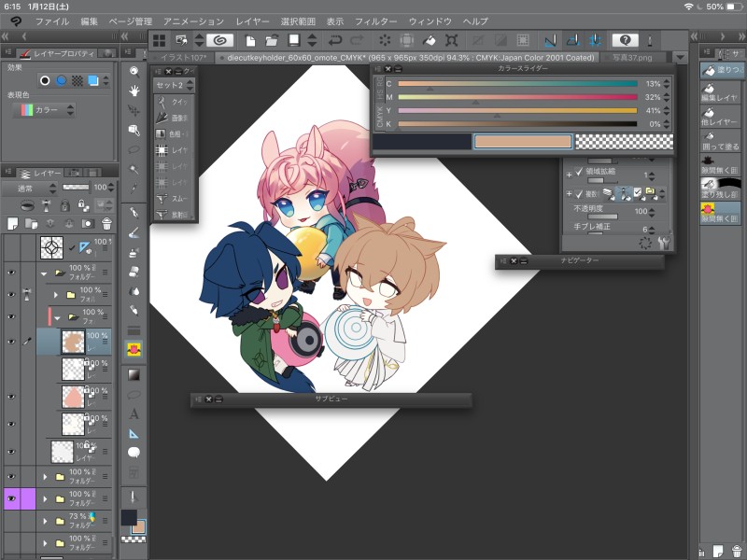
Task: Select the airbrush tool
Action: pos(134,252)
